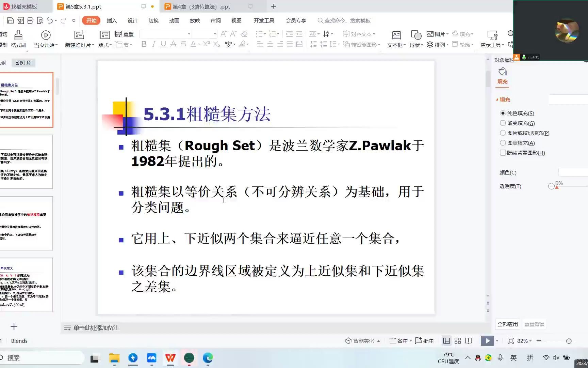The image size is (588, 368).
Task: Click the Fit to Window icon
Action: coord(510,341)
